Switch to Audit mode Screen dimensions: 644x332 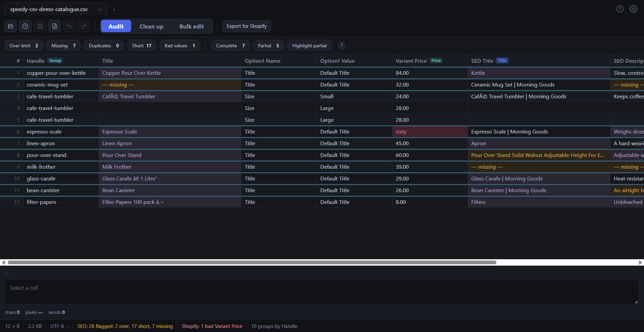(116, 26)
